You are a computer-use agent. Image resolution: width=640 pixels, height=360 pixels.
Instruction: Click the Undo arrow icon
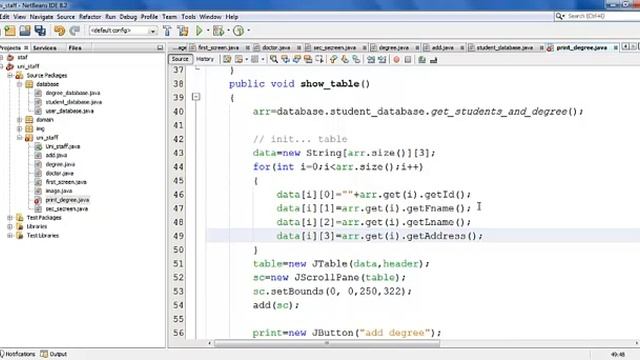tap(60, 31)
